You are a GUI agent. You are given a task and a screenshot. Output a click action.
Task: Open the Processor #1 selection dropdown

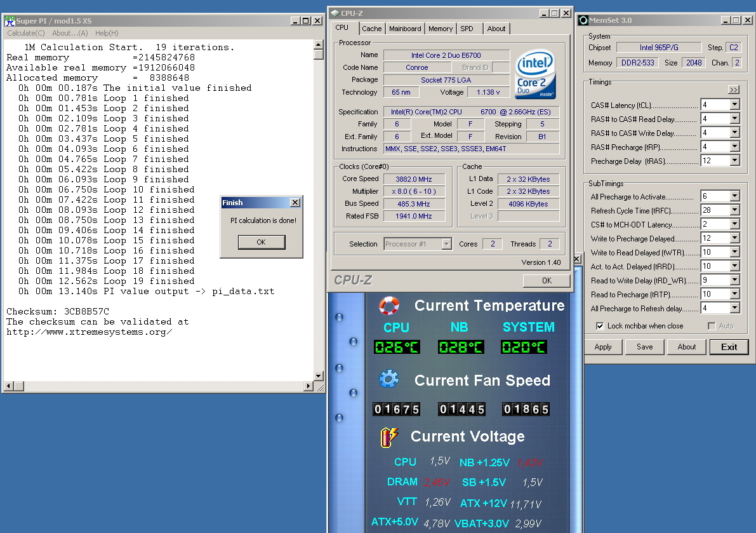(x=446, y=244)
